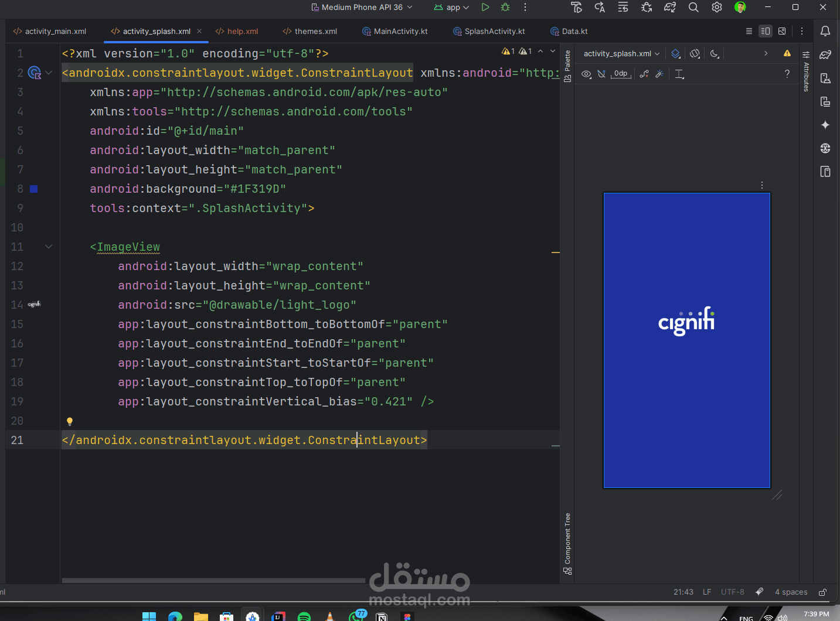Click the related-file gutter icon on line 2
Viewport: 840px width, 621px height.
(35, 73)
